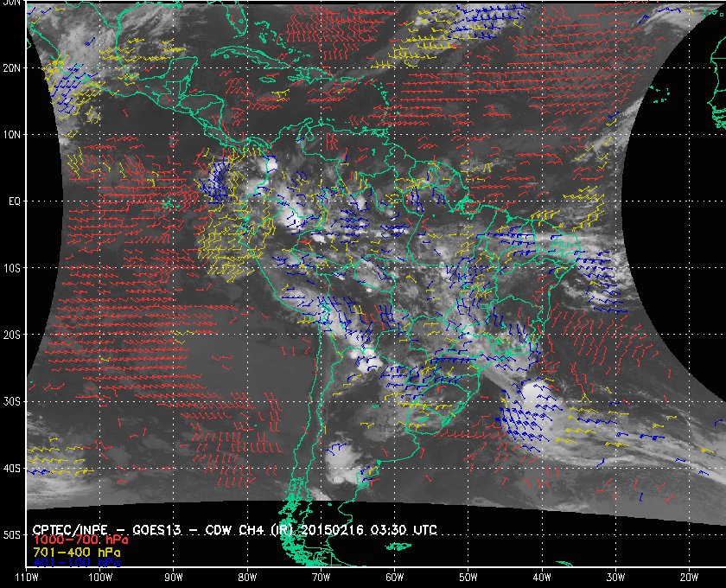Viewport: 726px width, 588px height.
Task: Select the 60W longitude axis label
Action: (x=394, y=578)
